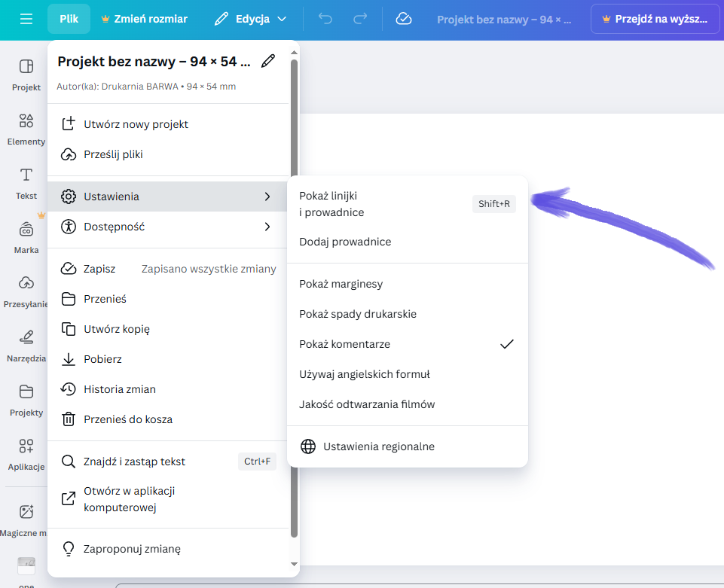Click the Przejdź na wyższą upgrade button

[x=655, y=19]
